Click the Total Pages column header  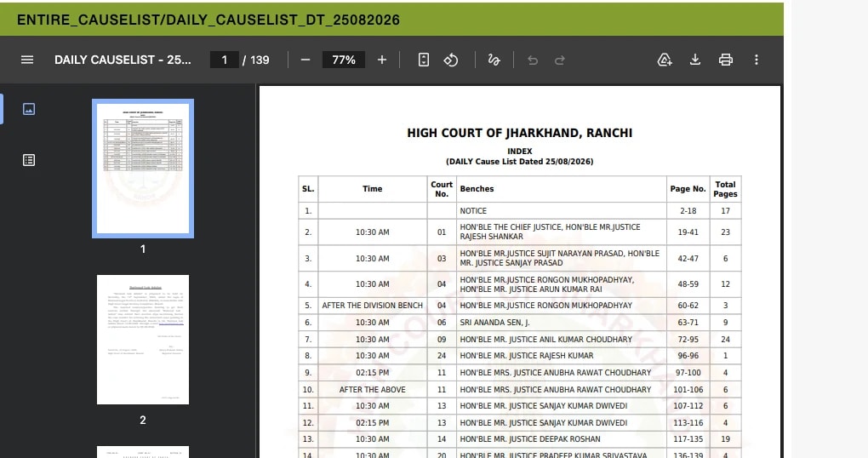pyautogui.click(x=725, y=189)
